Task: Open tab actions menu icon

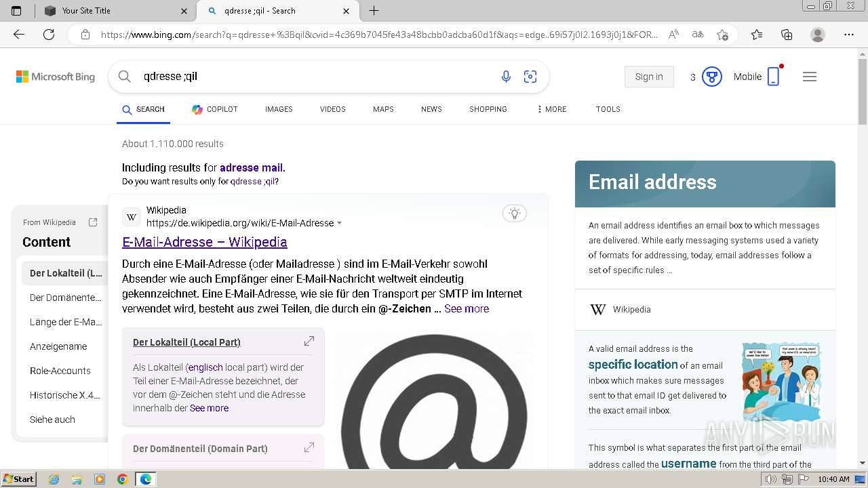Action: 17,11
